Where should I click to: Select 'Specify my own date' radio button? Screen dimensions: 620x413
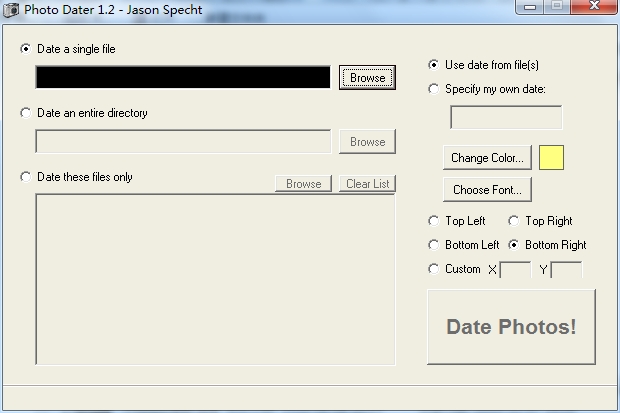coord(434,89)
